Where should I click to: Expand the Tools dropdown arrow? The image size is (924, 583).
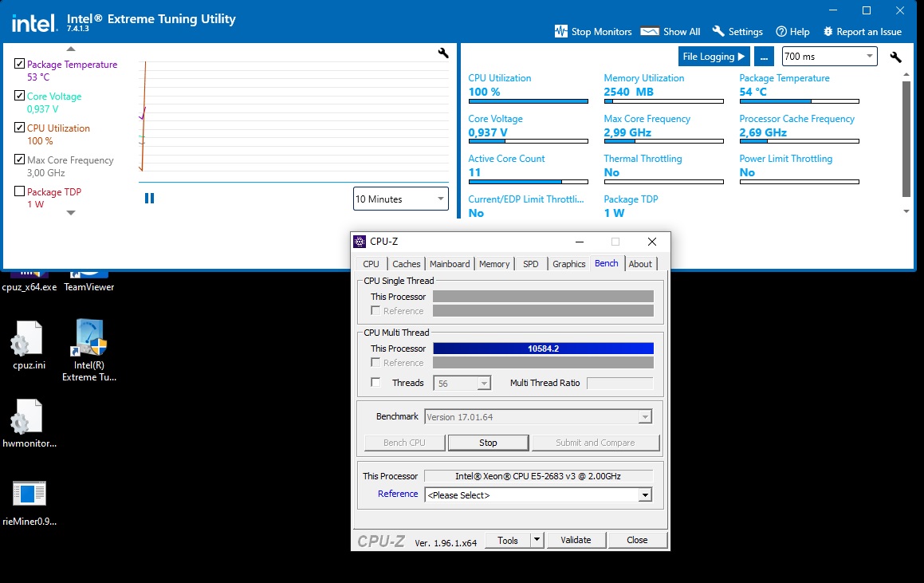pyautogui.click(x=537, y=540)
